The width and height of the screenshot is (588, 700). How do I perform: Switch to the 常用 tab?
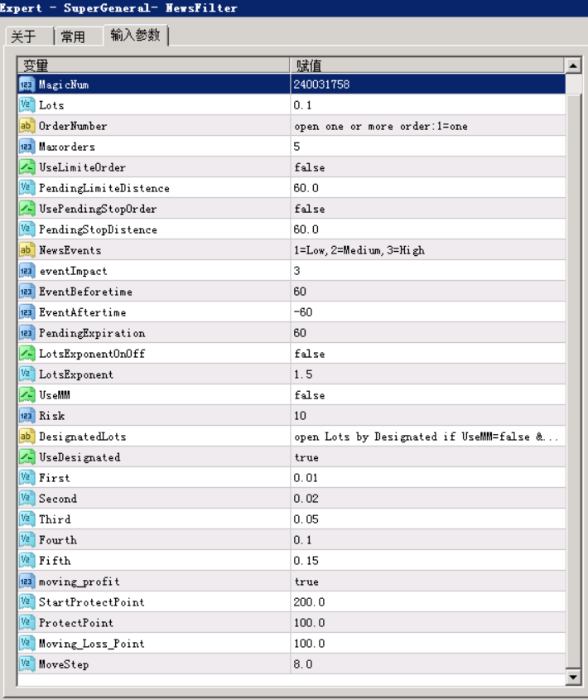click(x=79, y=36)
